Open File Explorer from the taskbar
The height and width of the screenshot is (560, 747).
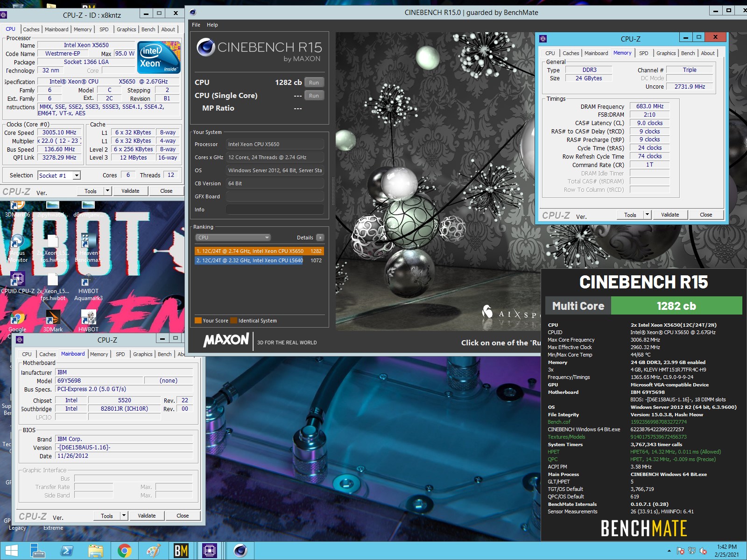[x=96, y=551]
